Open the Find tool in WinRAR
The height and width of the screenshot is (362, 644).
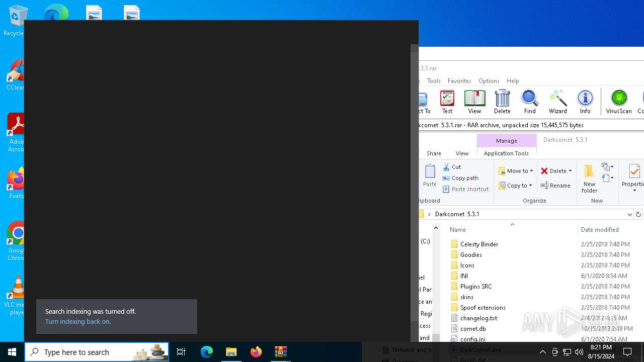pos(530,102)
